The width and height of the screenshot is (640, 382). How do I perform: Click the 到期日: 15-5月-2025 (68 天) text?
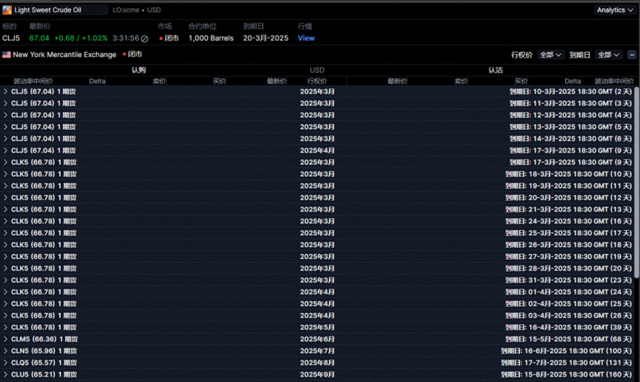[x=569, y=340]
